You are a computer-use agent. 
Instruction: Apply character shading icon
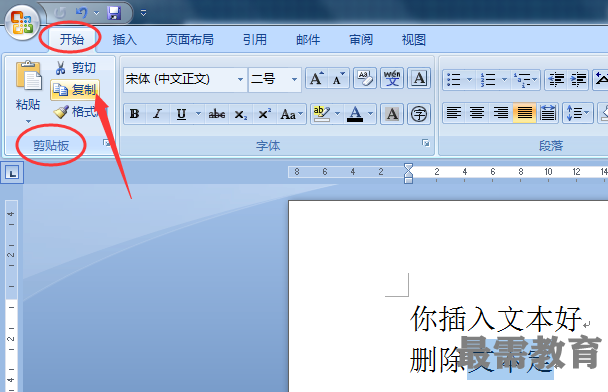tap(392, 114)
